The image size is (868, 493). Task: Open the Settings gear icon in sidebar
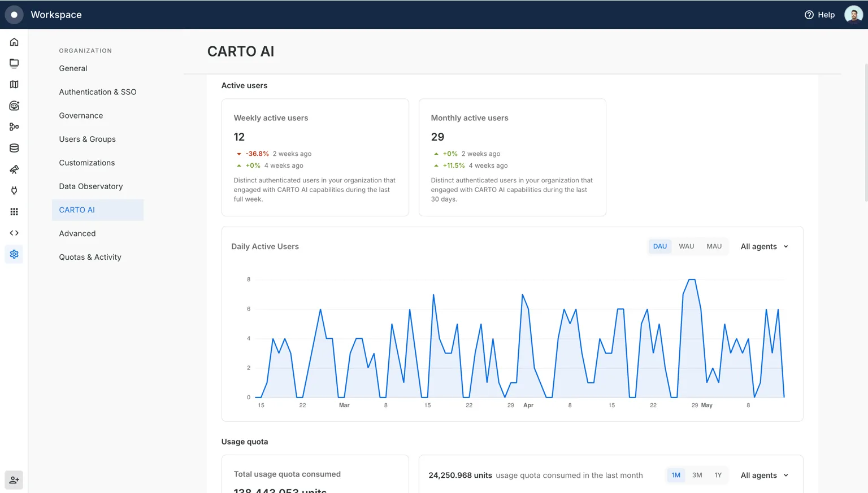[14, 254]
